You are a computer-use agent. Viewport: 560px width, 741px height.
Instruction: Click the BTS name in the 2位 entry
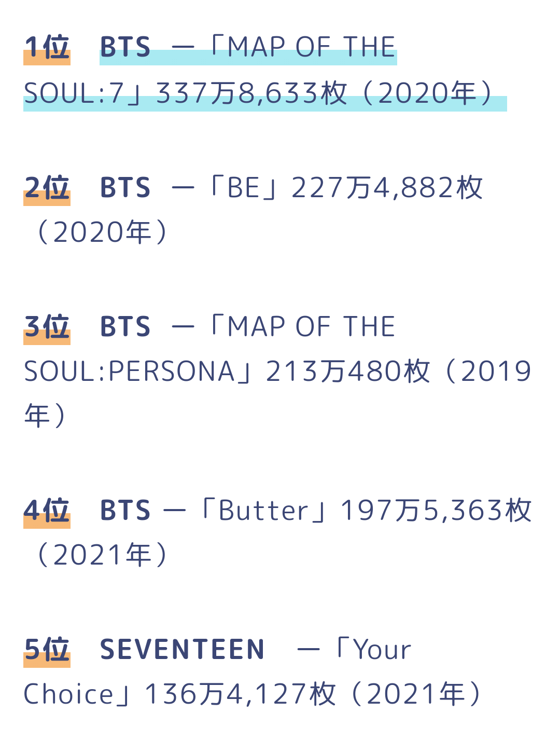(125, 188)
